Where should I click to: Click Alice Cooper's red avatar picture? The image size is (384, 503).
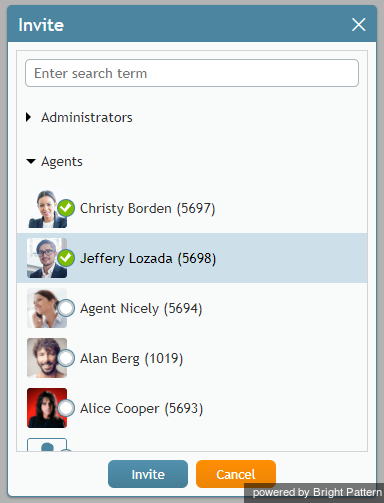click(47, 408)
